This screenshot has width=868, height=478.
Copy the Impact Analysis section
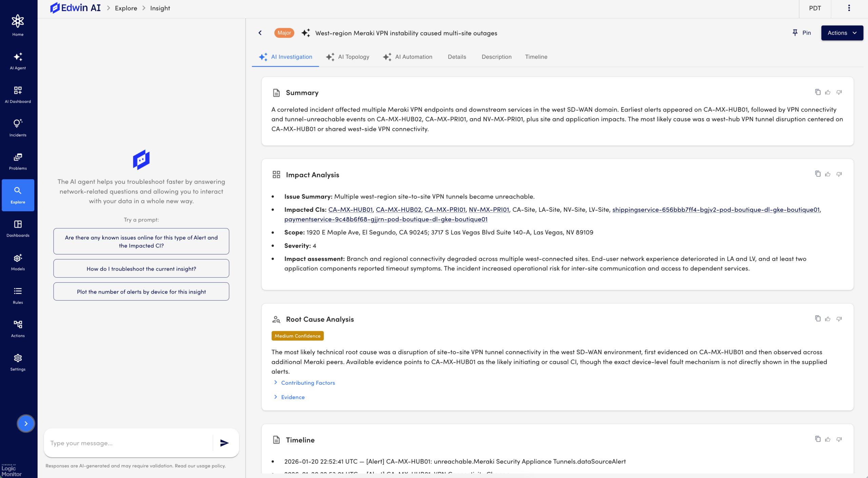pyautogui.click(x=817, y=174)
